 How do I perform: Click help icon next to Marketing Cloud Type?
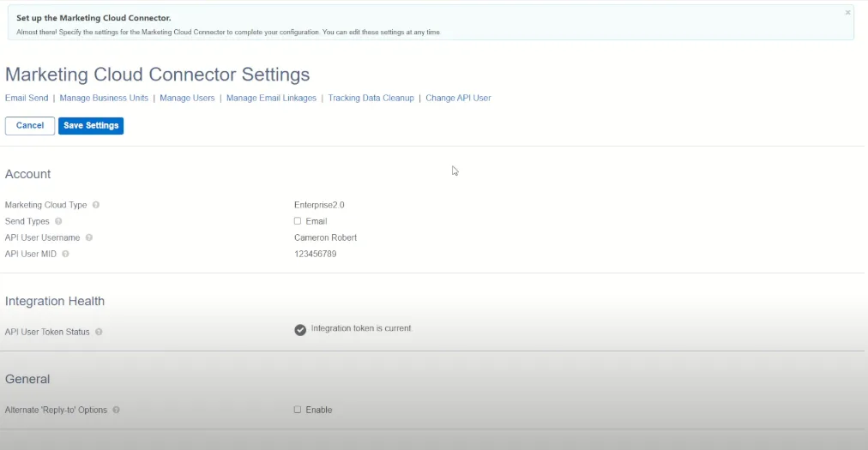(x=96, y=205)
